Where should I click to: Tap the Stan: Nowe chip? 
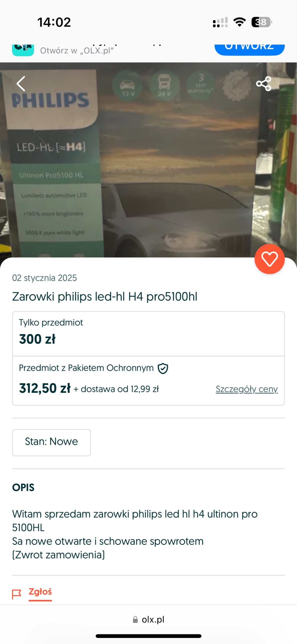[x=51, y=442]
